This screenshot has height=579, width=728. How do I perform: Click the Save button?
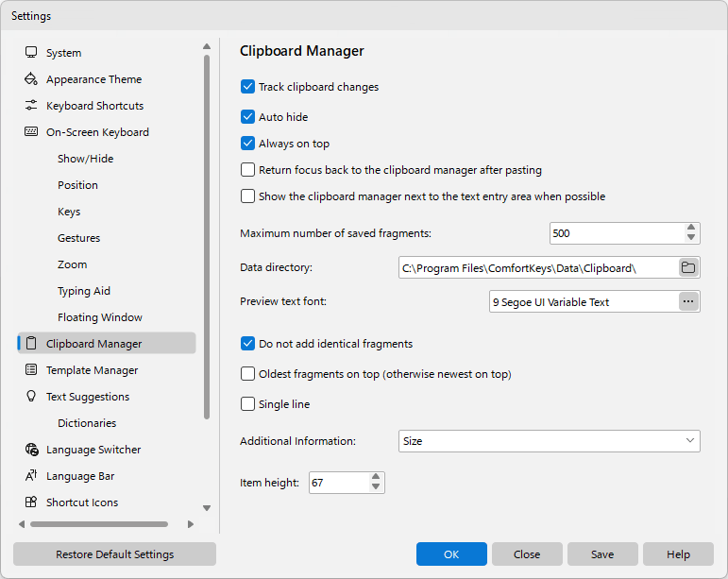tap(602, 553)
